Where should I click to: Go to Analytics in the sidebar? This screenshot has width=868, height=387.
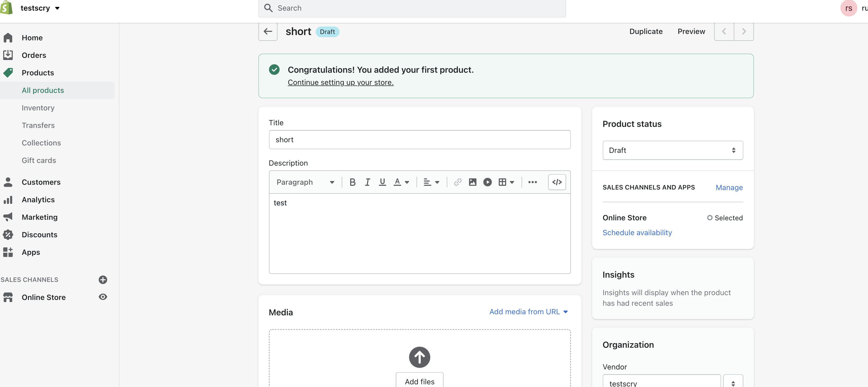click(38, 200)
